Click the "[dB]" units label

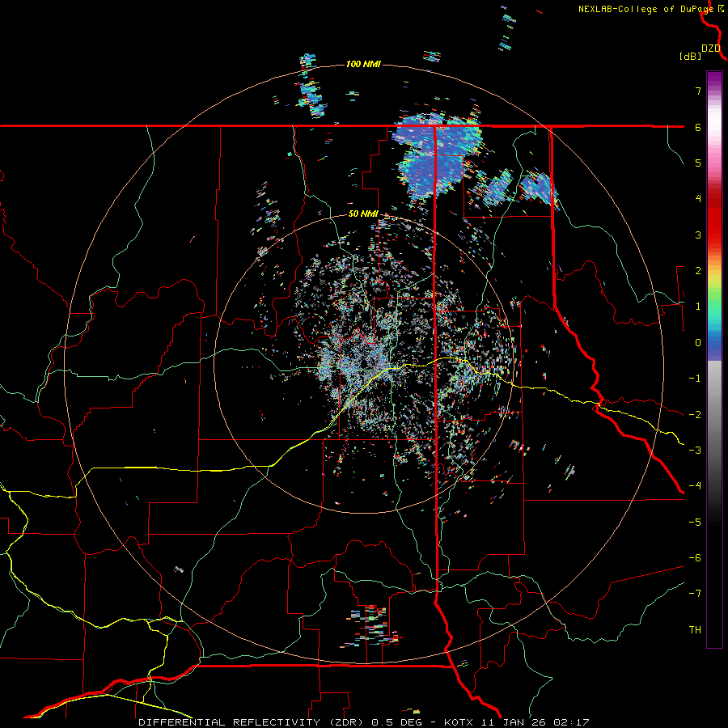(690, 56)
